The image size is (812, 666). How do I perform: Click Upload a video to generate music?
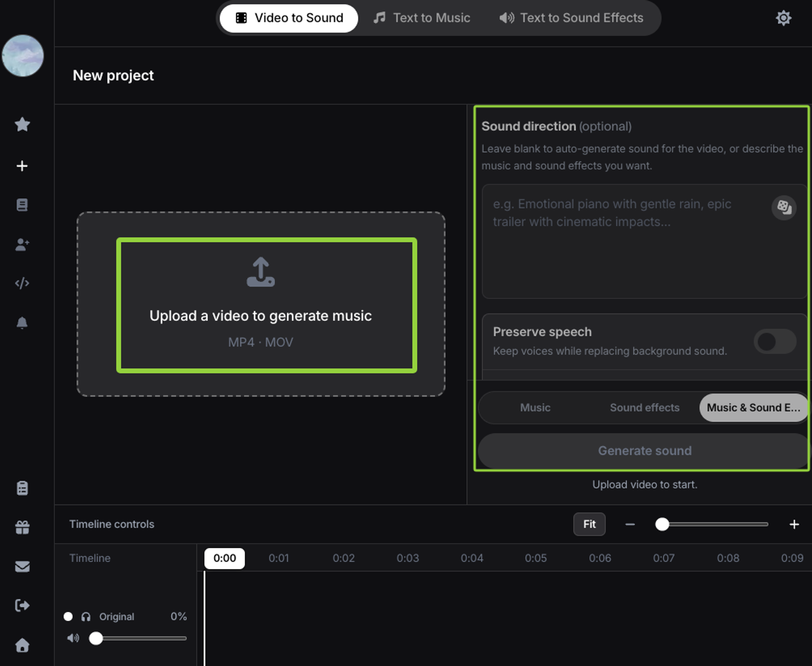(x=260, y=316)
